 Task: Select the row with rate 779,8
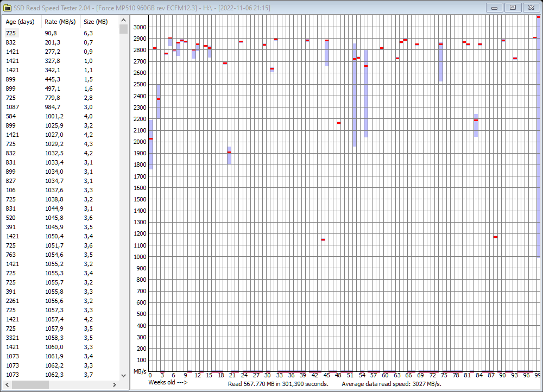coord(61,98)
